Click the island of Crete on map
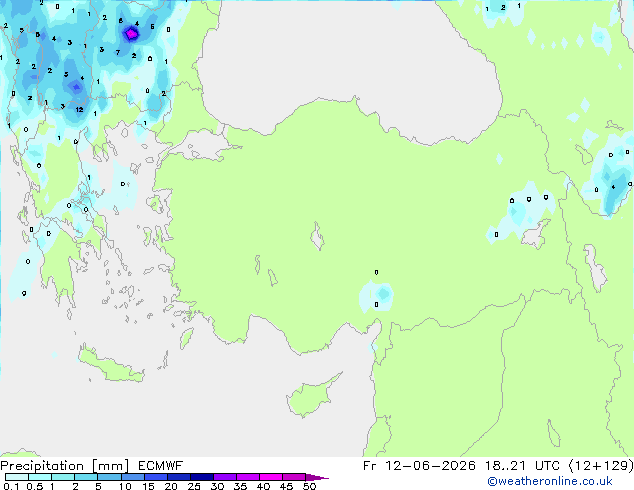The width and height of the screenshot is (634, 490). coord(111,365)
